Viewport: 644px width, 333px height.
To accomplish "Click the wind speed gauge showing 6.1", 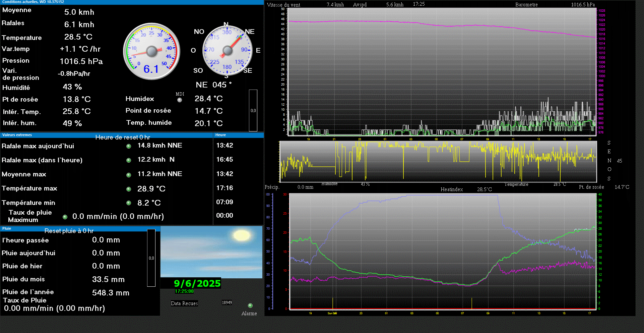I will pos(152,51).
